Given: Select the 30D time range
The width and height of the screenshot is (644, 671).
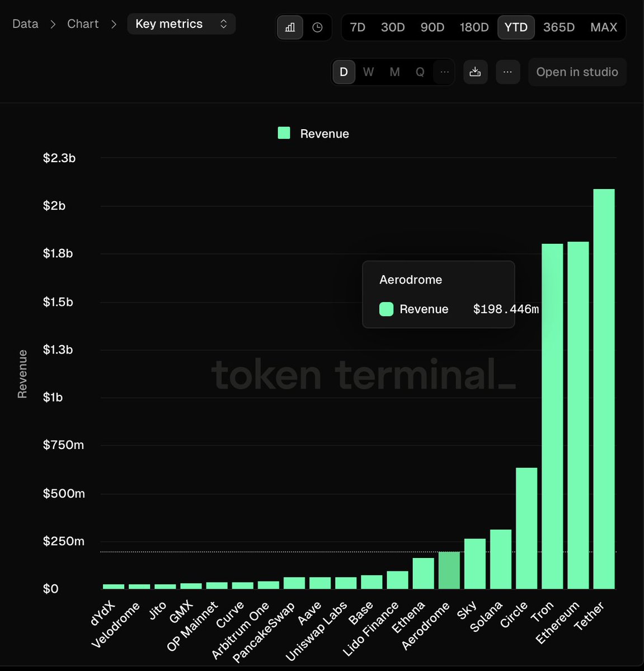Looking at the screenshot, I should pos(393,27).
